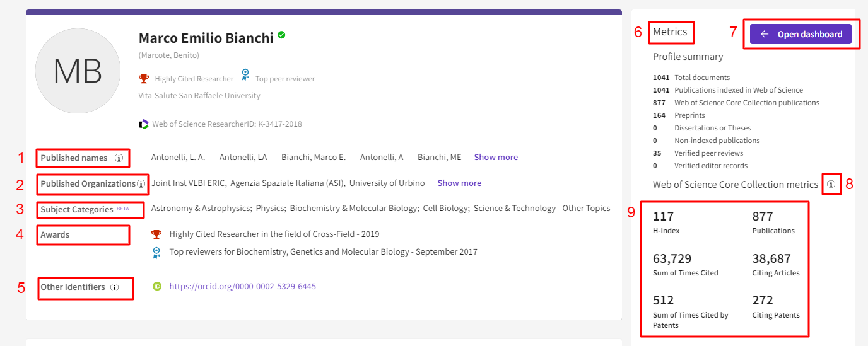The image size is (868, 346).
Task: Click subject category Cell Biology
Action: point(446,208)
